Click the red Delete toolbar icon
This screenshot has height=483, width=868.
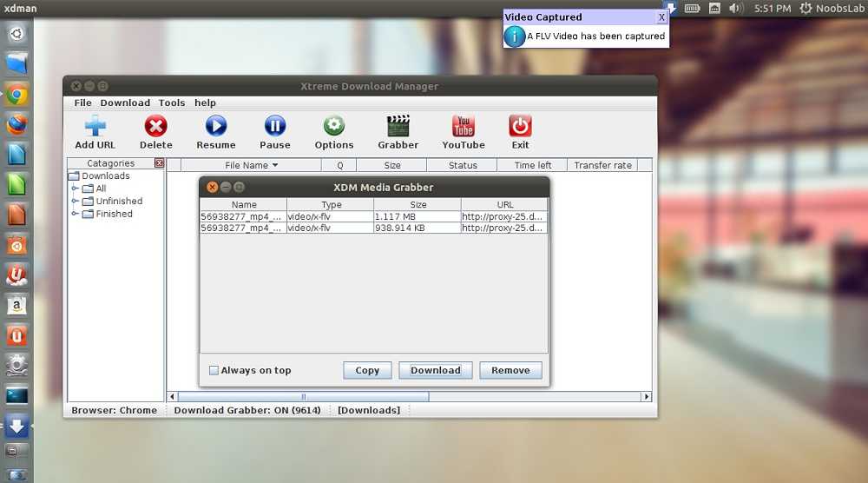[155, 126]
